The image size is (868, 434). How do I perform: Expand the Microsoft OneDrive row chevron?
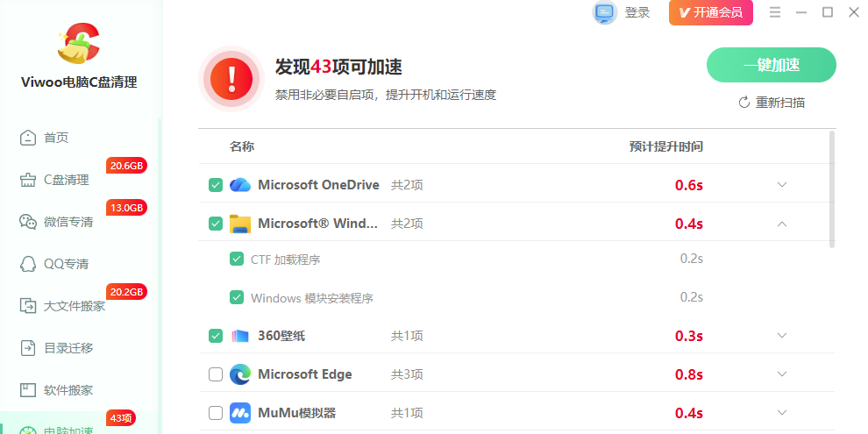(782, 185)
